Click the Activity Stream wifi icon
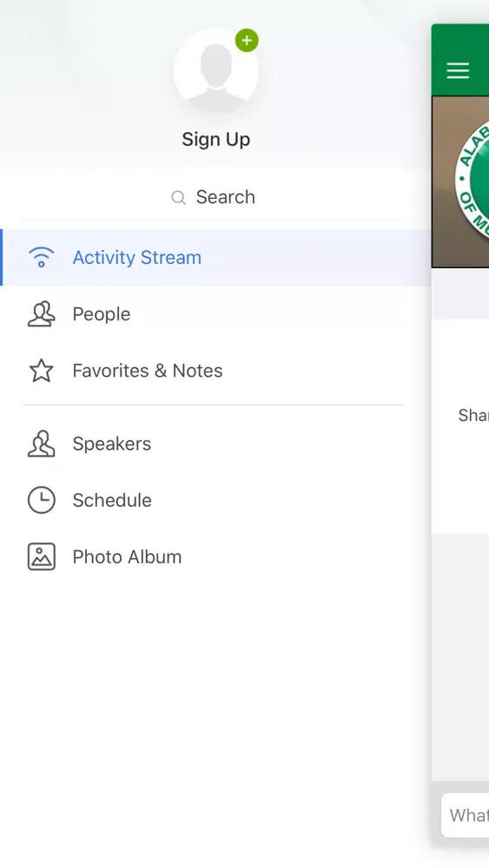 click(42, 258)
